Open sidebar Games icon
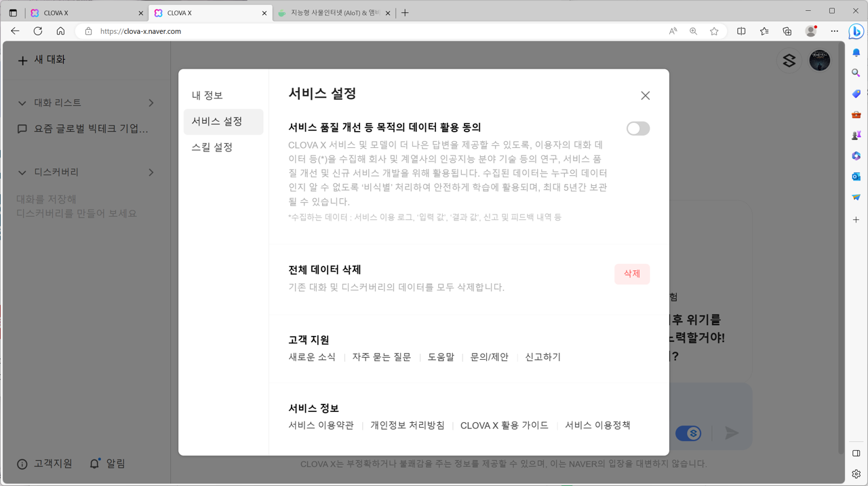The height and width of the screenshot is (486, 868). click(x=856, y=135)
